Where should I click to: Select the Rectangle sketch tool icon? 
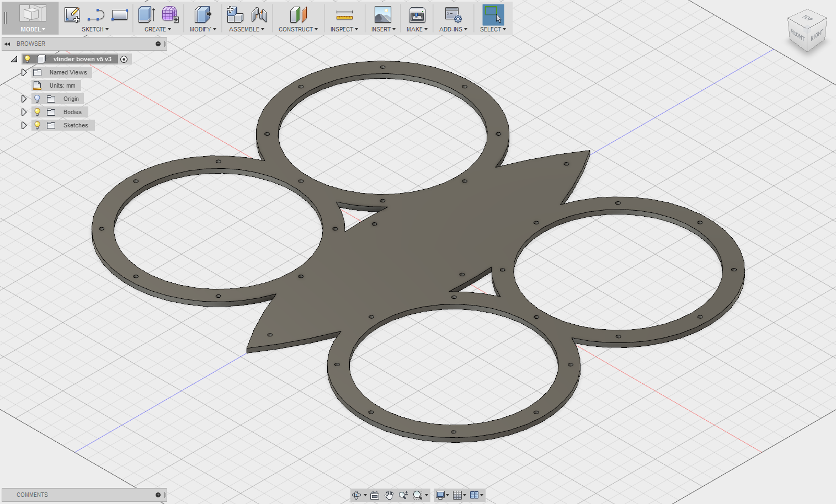click(120, 15)
